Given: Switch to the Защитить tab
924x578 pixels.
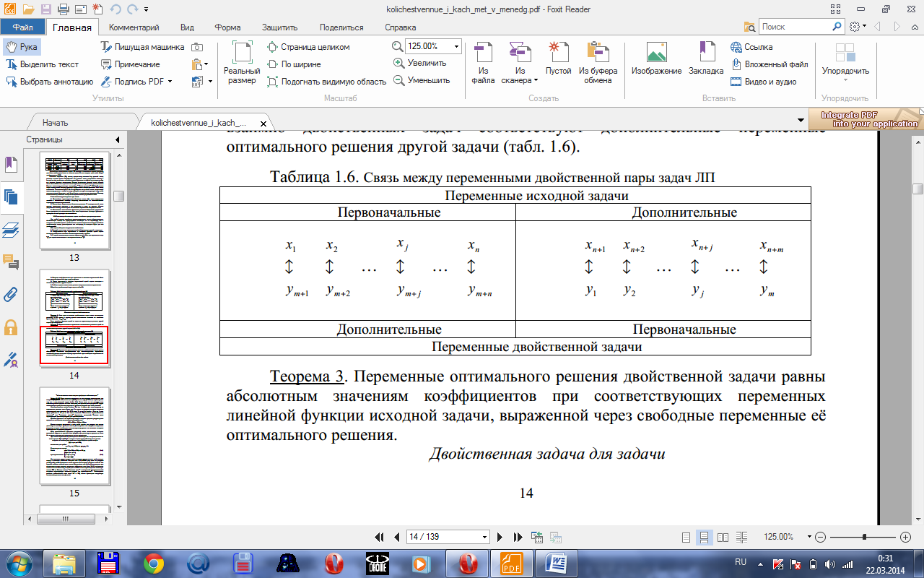Looking at the screenshot, I should tap(280, 27).
